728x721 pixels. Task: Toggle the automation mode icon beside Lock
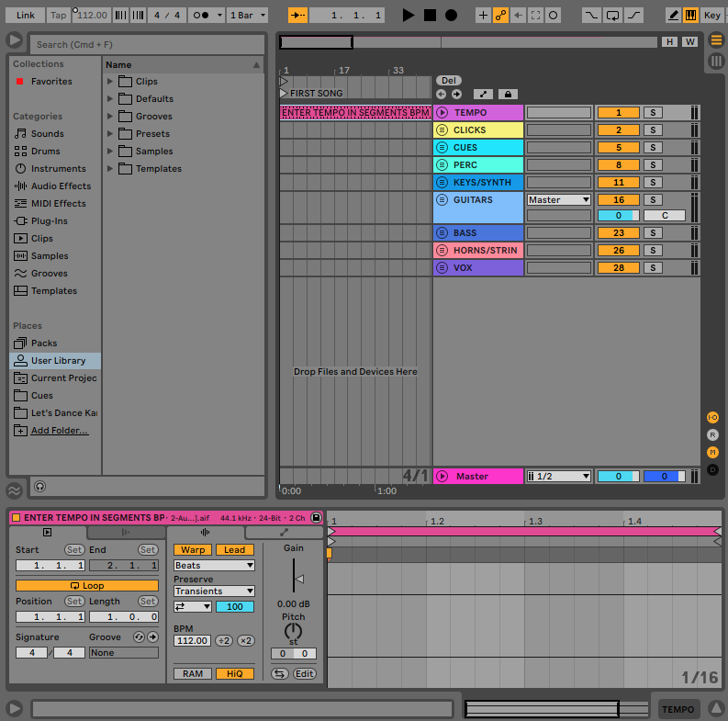[483, 95]
